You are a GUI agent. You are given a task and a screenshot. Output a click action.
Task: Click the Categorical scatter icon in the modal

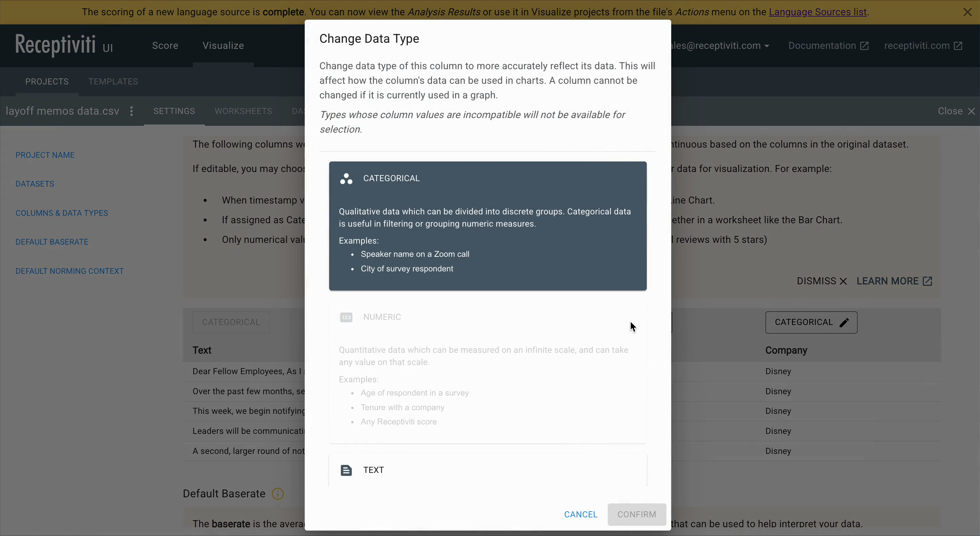(346, 179)
